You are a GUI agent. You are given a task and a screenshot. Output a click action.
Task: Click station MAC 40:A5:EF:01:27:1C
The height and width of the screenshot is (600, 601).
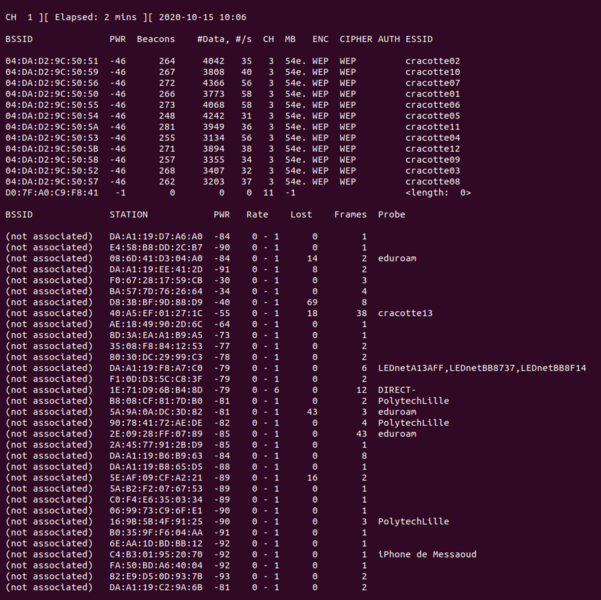[x=155, y=313]
